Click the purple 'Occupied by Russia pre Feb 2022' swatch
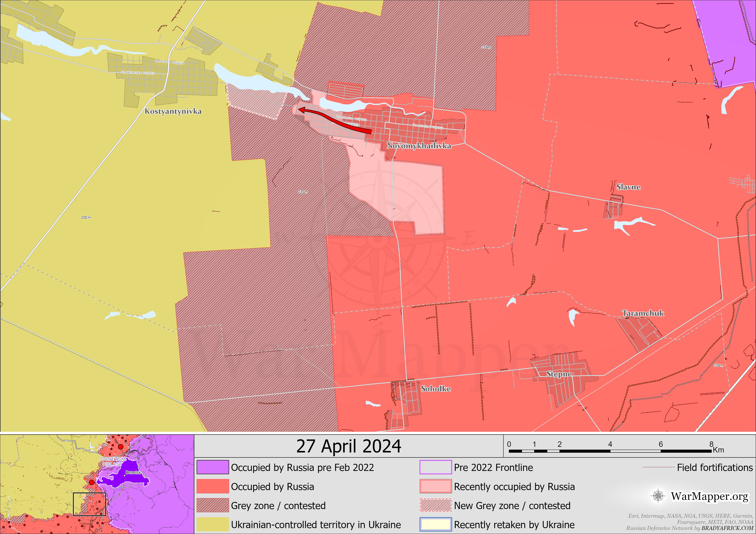This screenshot has height=534, width=756. (213, 467)
